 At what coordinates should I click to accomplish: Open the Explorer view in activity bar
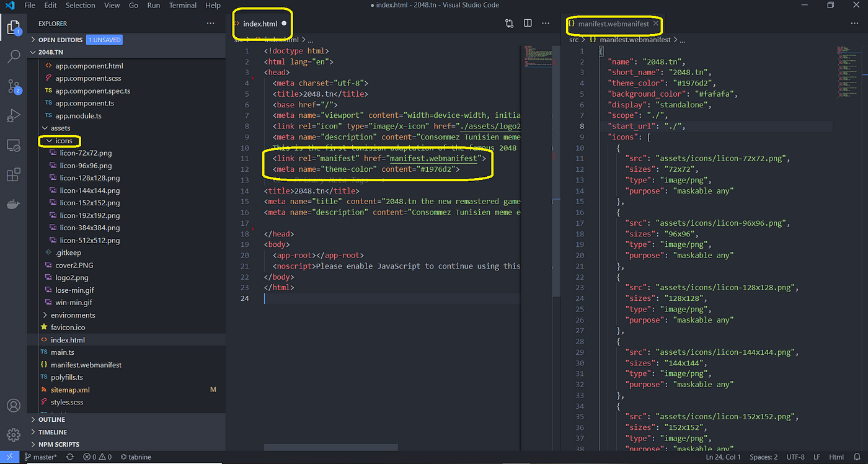tap(13, 27)
